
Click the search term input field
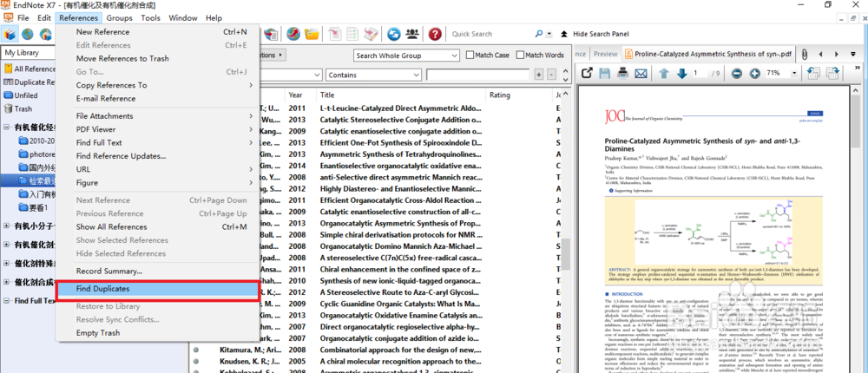[478, 75]
